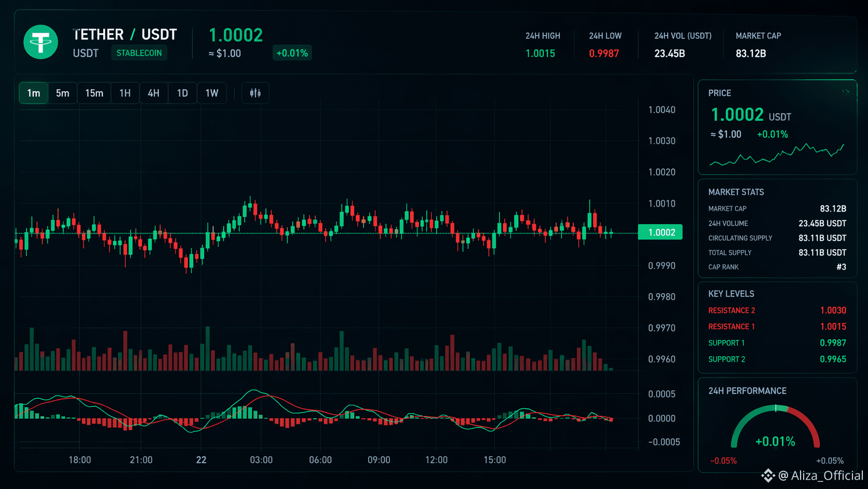
Task: Click the TOTAL SUPPLY row
Action: point(777,253)
